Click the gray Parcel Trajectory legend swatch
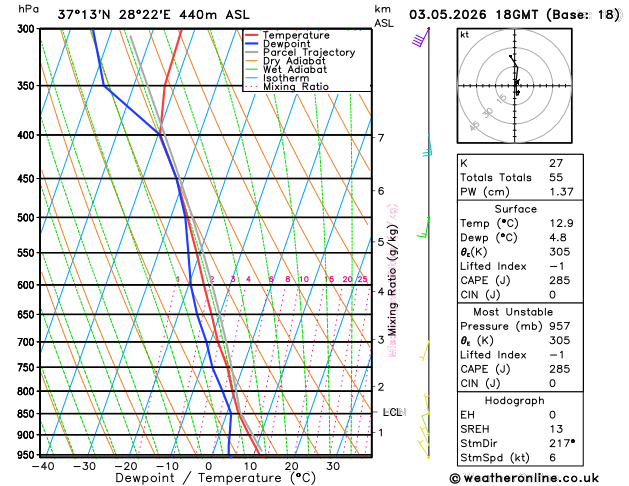Viewport: 629px width, 486px height. (x=252, y=53)
